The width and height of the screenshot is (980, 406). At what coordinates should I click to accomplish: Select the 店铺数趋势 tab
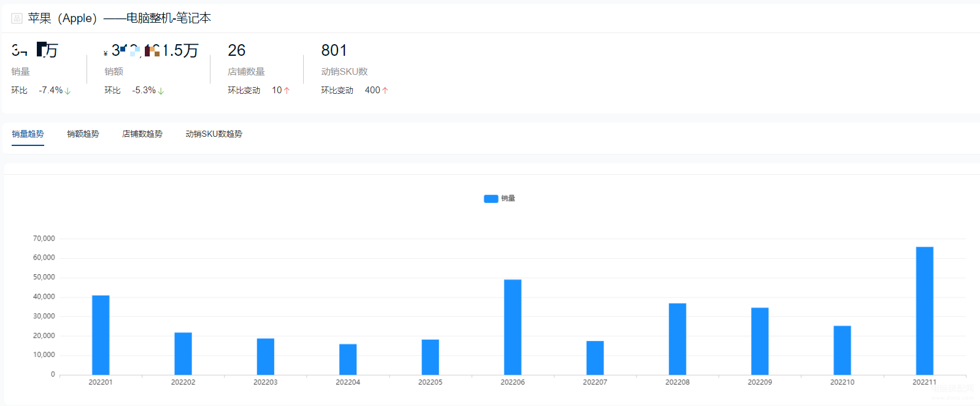click(x=142, y=134)
